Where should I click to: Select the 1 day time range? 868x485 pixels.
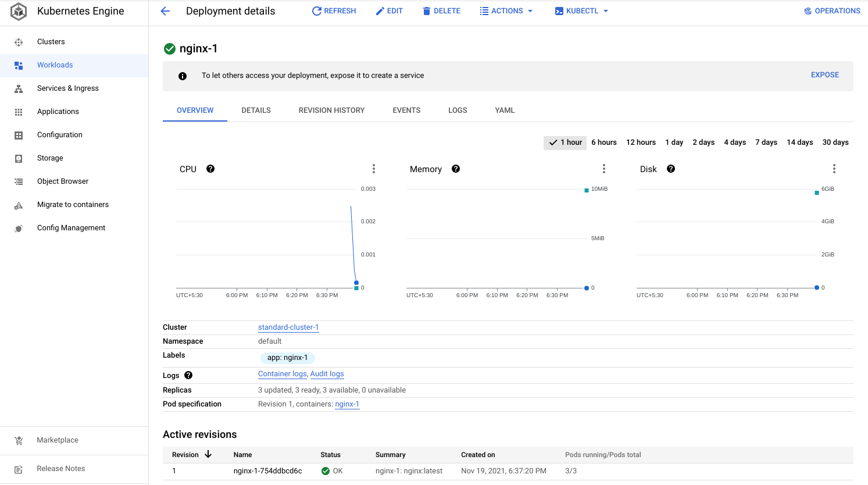(674, 142)
